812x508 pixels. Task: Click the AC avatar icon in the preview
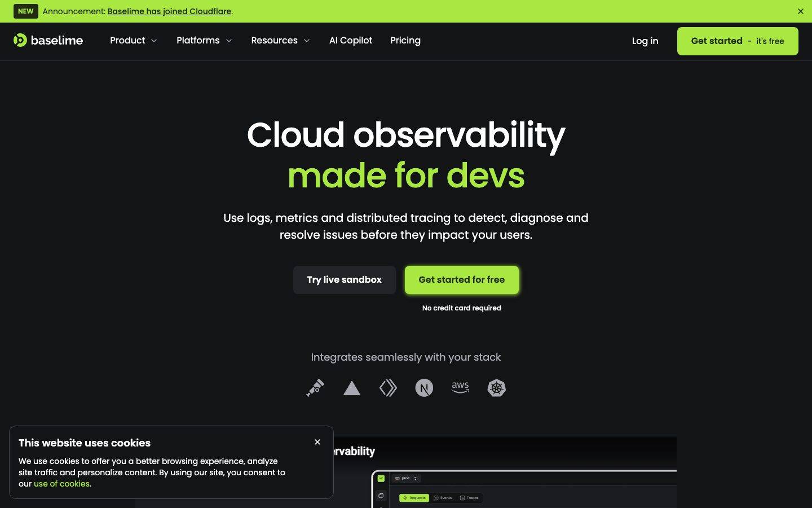point(381,478)
